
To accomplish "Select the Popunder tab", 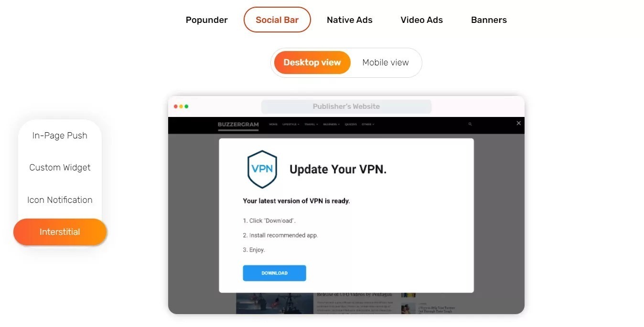I will [x=207, y=20].
